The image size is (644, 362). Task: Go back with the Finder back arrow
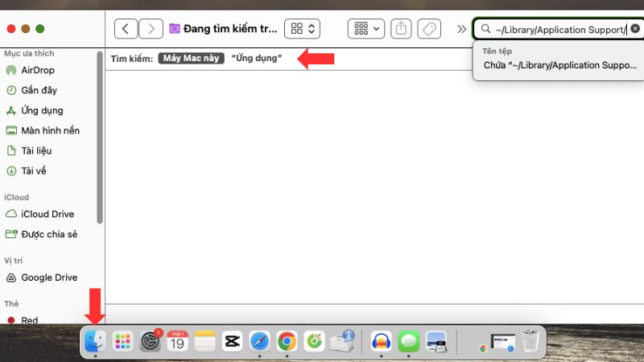[x=126, y=29]
